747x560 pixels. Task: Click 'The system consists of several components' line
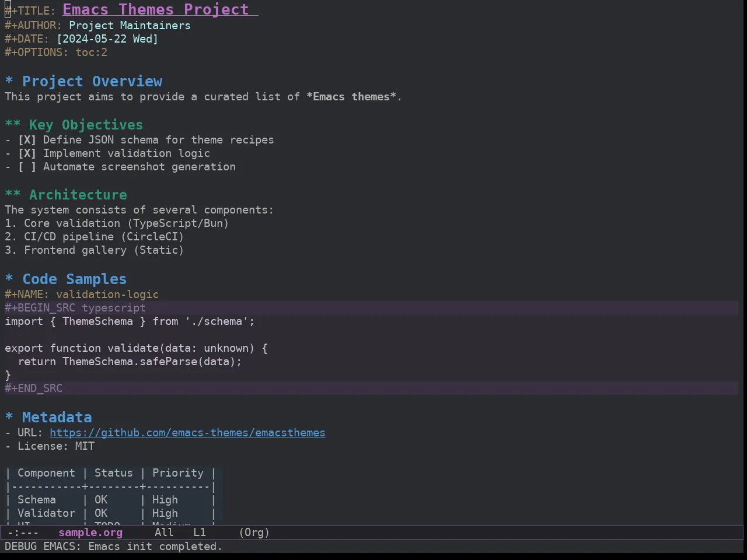[139, 210]
